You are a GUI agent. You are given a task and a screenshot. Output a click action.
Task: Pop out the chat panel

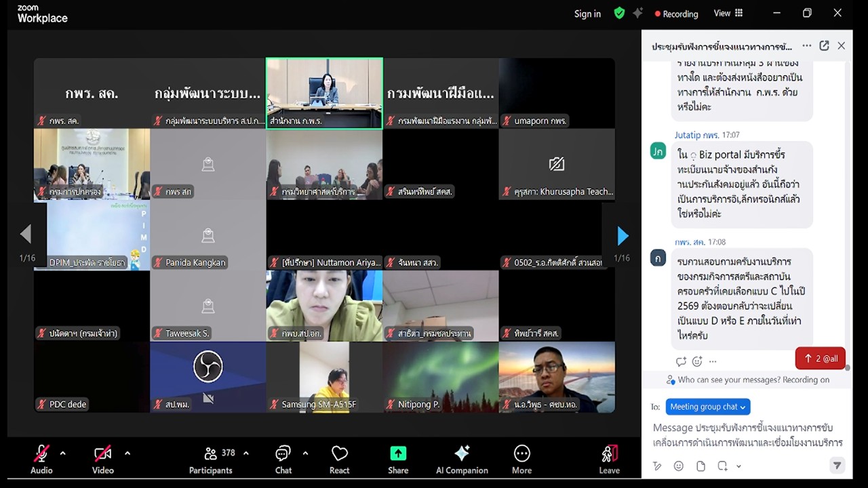[824, 46]
